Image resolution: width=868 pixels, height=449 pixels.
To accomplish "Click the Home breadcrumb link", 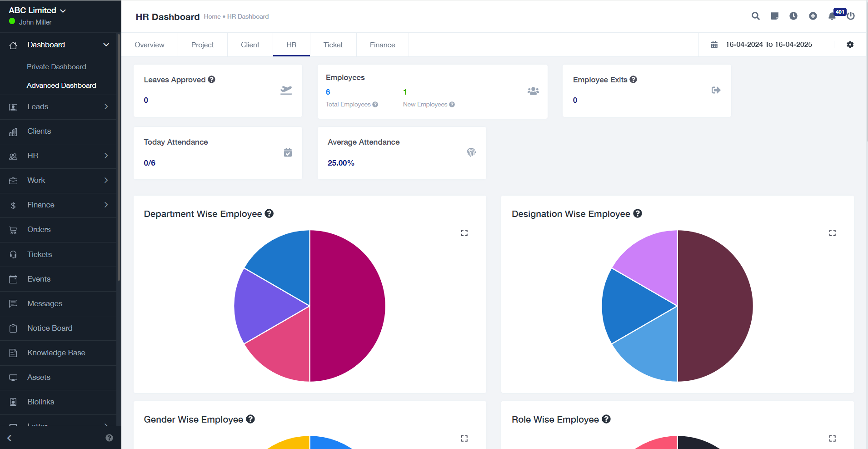I will tap(212, 16).
